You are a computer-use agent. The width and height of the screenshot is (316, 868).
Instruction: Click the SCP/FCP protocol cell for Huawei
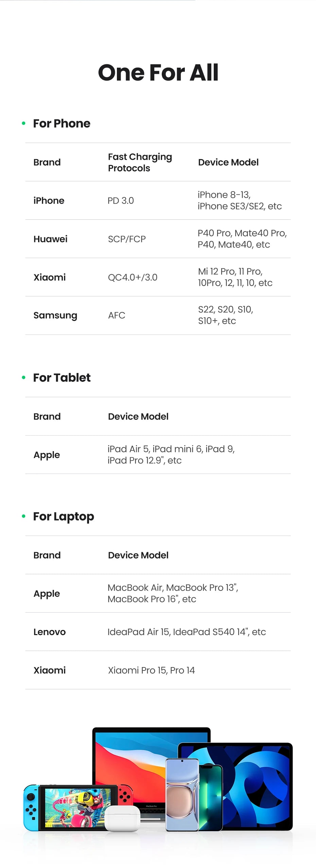(127, 239)
